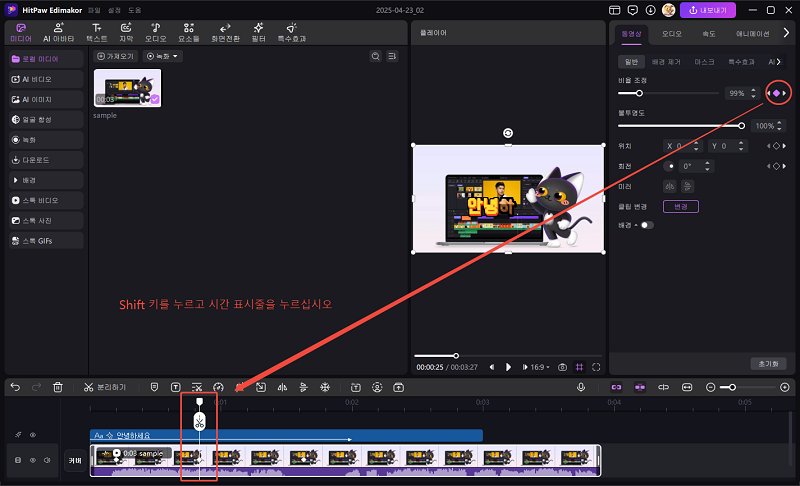Show more property tabs with right chevron

click(x=786, y=33)
